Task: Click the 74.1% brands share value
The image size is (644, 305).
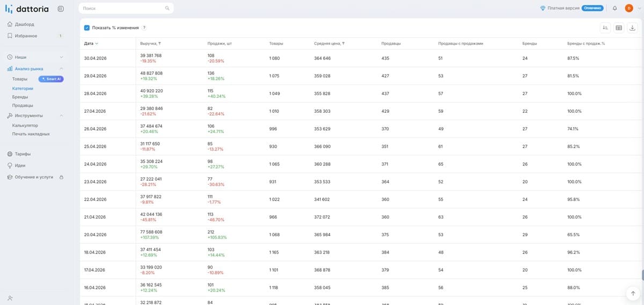Action: (573, 129)
